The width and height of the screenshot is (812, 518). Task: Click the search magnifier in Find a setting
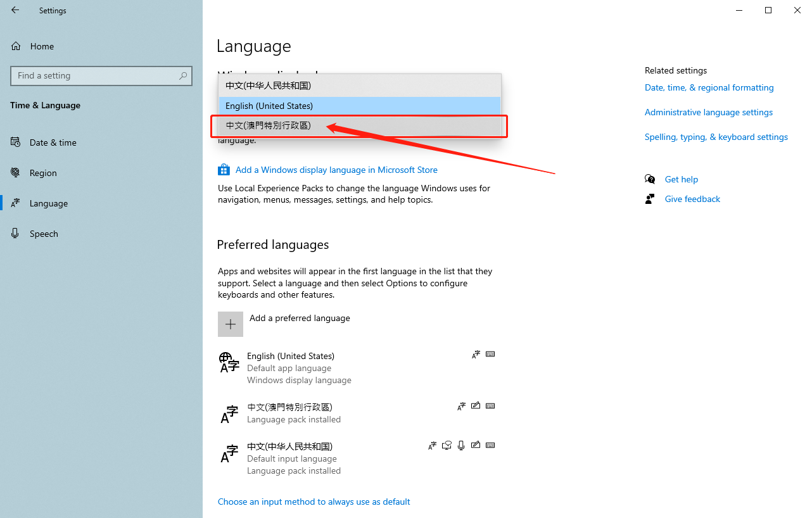tap(183, 75)
